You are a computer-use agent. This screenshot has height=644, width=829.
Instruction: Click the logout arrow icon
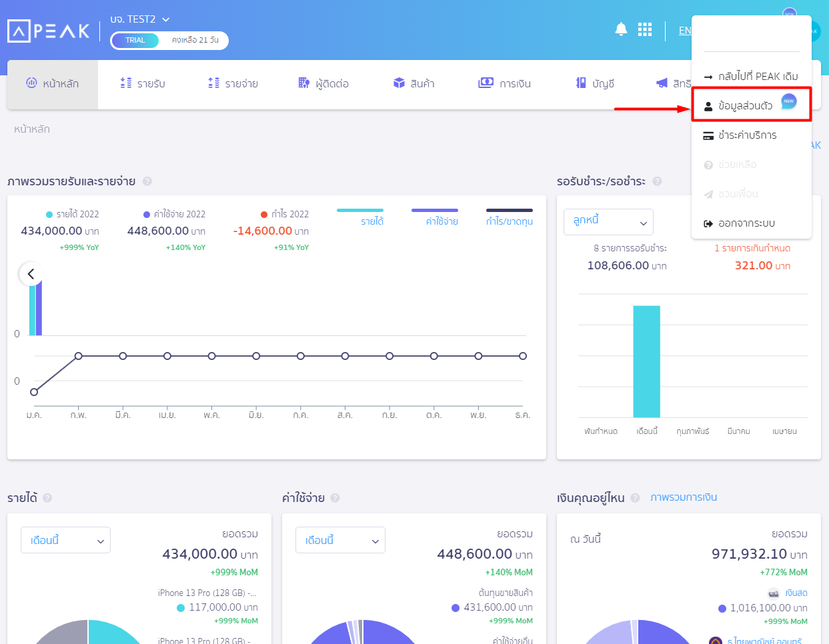708,223
